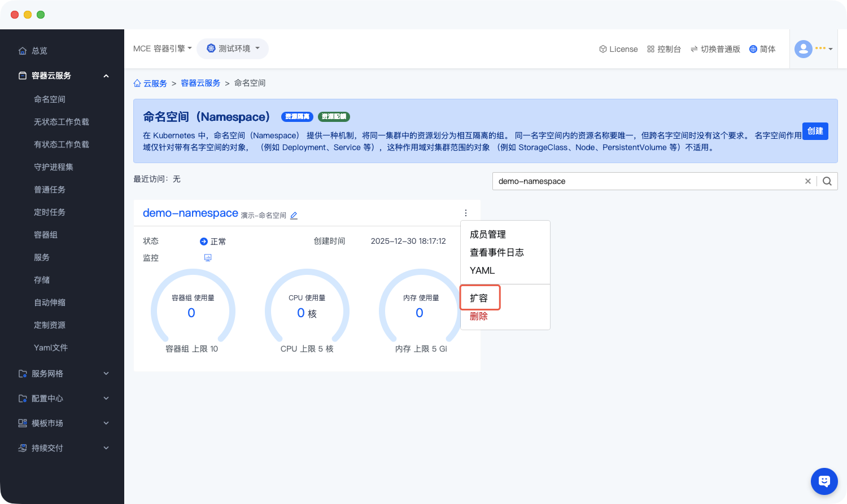Click the 创建 button
The width and height of the screenshot is (847, 504).
(815, 131)
